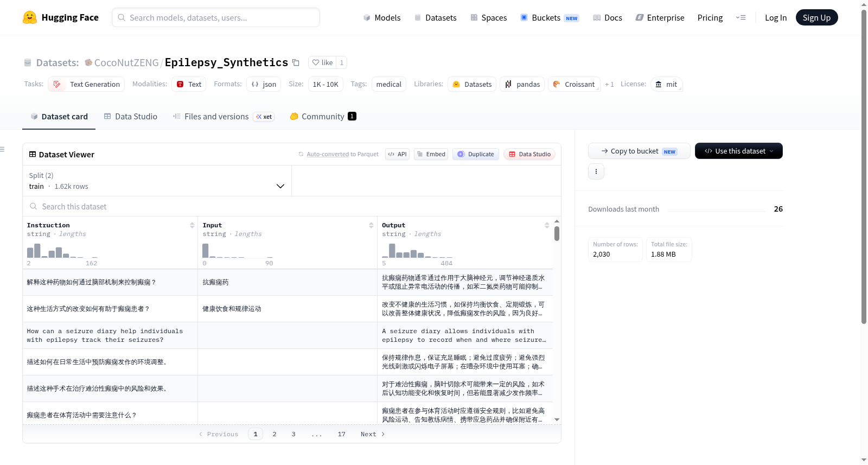
Task: Expand the Use this dataset dropdown
Action: pos(739,151)
